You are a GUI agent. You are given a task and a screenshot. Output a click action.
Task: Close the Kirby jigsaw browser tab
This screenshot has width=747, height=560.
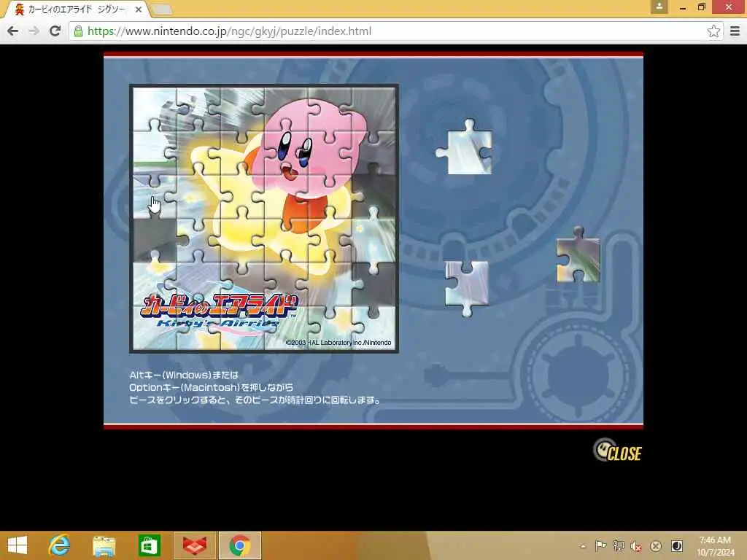point(138,9)
